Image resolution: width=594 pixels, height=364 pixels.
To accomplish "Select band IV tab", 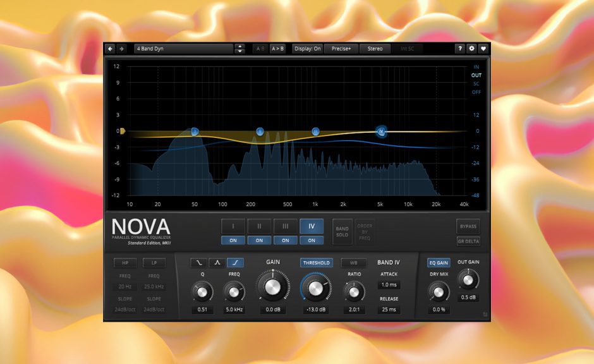I will (x=311, y=226).
